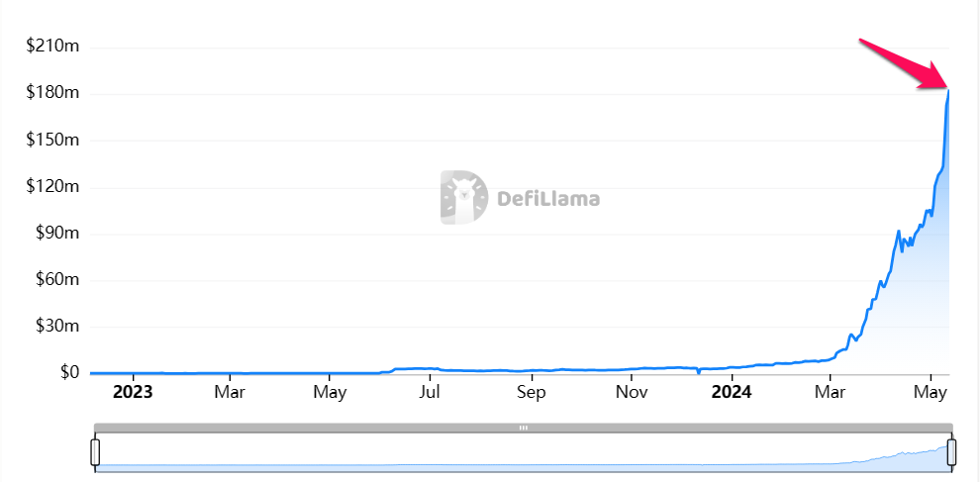Click the gray bar above the minimap
Viewport: 980px width, 482px height.
(x=297, y=428)
